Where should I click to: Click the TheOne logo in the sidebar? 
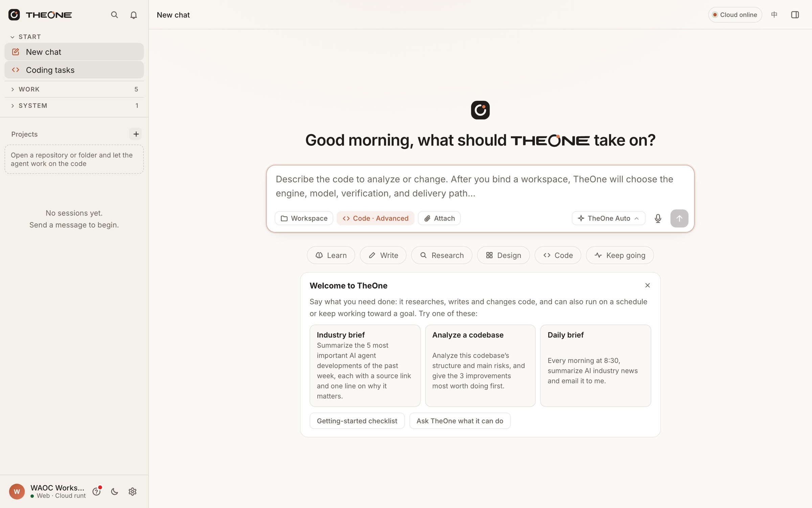pyautogui.click(x=40, y=15)
